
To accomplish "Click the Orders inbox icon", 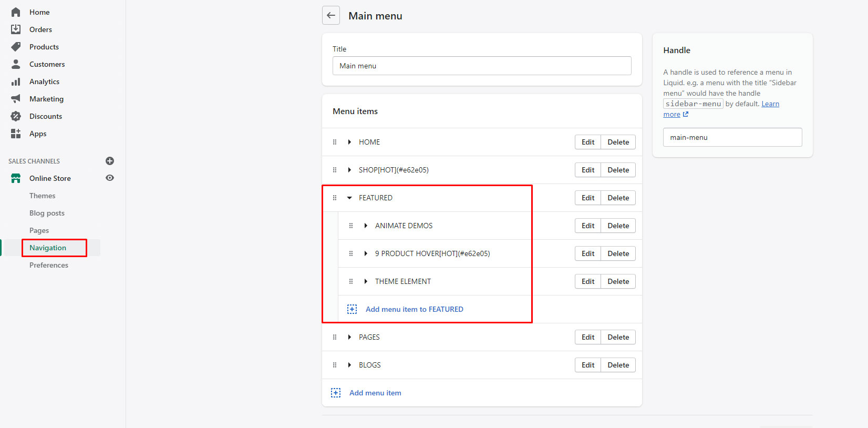I will pyautogui.click(x=16, y=29).
